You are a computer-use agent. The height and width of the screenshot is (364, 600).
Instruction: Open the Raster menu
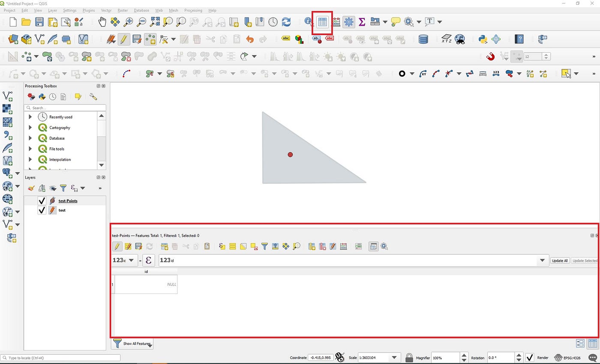click(x=123, y=10)
